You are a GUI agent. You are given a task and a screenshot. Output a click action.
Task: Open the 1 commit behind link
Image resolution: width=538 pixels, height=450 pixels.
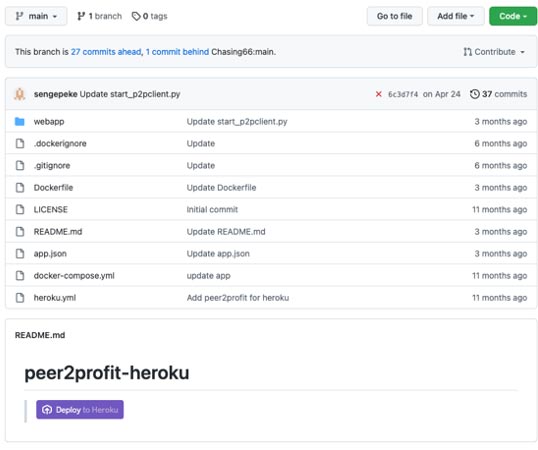tap(177, 52)
